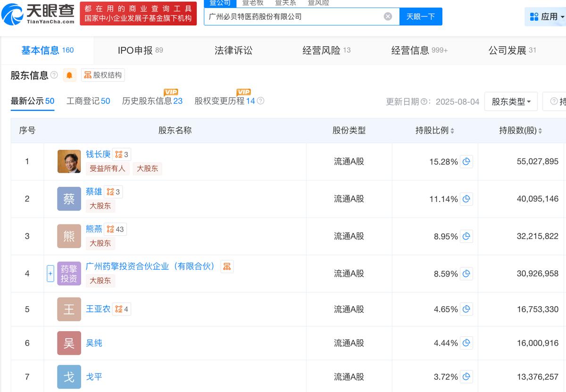Screen dimensions: 566x392
Task: Open shareholder link 钱长庚
Action: [98, 154]
